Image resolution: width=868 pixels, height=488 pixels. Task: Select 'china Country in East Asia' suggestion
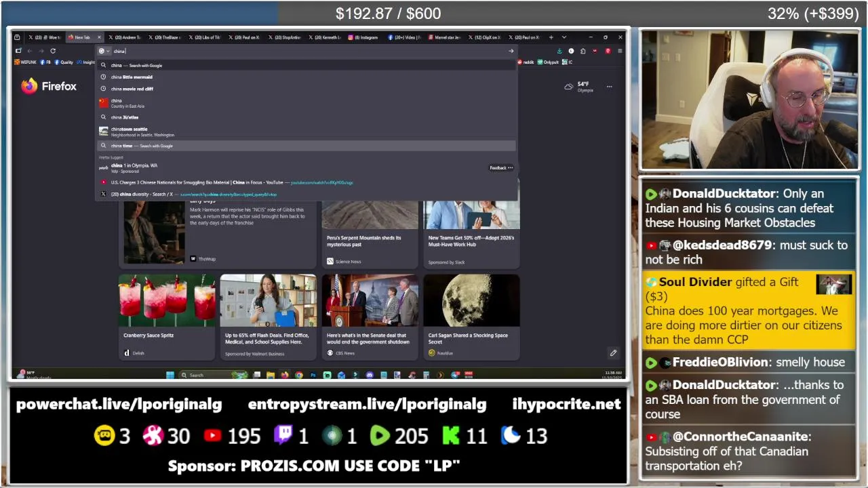(x=307, y=103)
